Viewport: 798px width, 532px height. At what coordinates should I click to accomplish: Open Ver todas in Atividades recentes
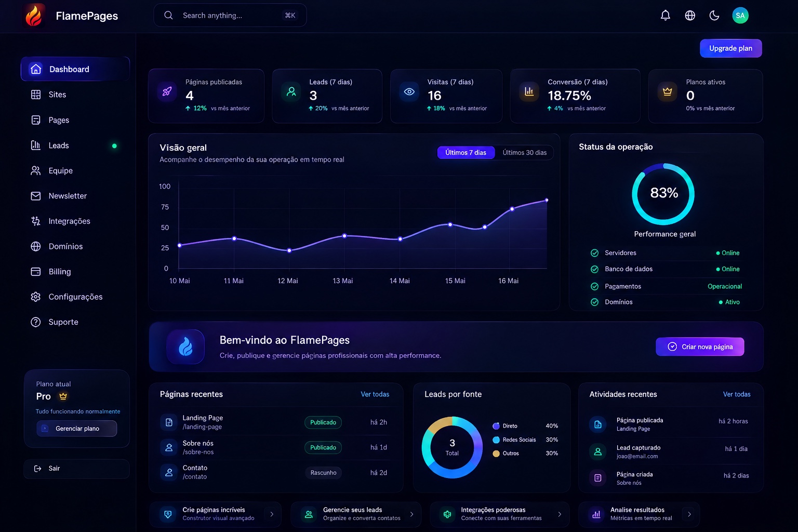(x=737, y=394)
